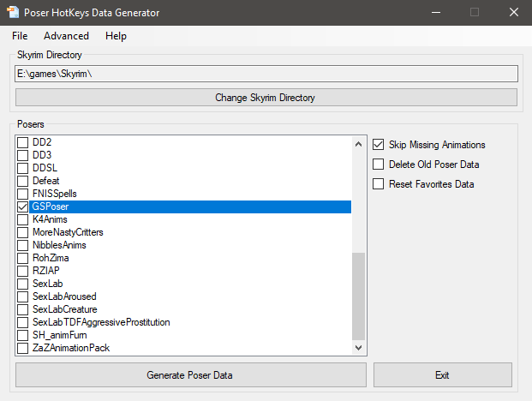Screen dimensions: 532x401
Task: Click the posers list scrollbar thumb
Action: pos(358,296)
